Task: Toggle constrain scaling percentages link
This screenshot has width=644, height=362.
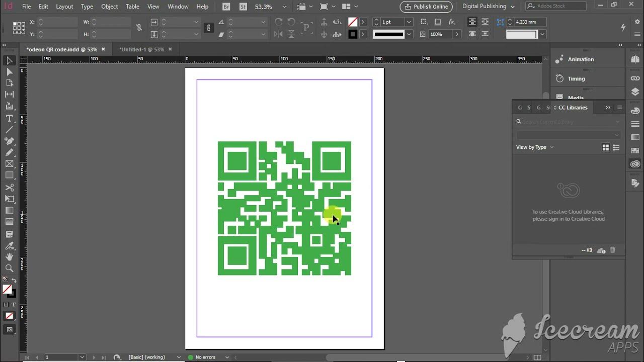Action: 208,28
